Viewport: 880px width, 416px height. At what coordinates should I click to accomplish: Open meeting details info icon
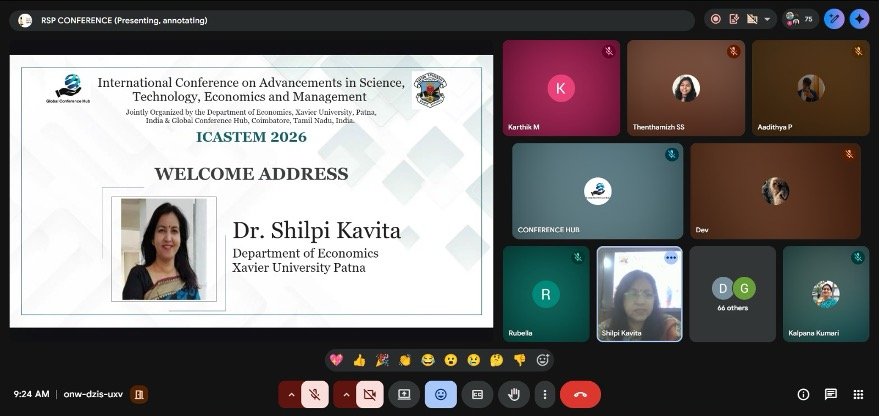pyautogui.click(x=804, y=395)
